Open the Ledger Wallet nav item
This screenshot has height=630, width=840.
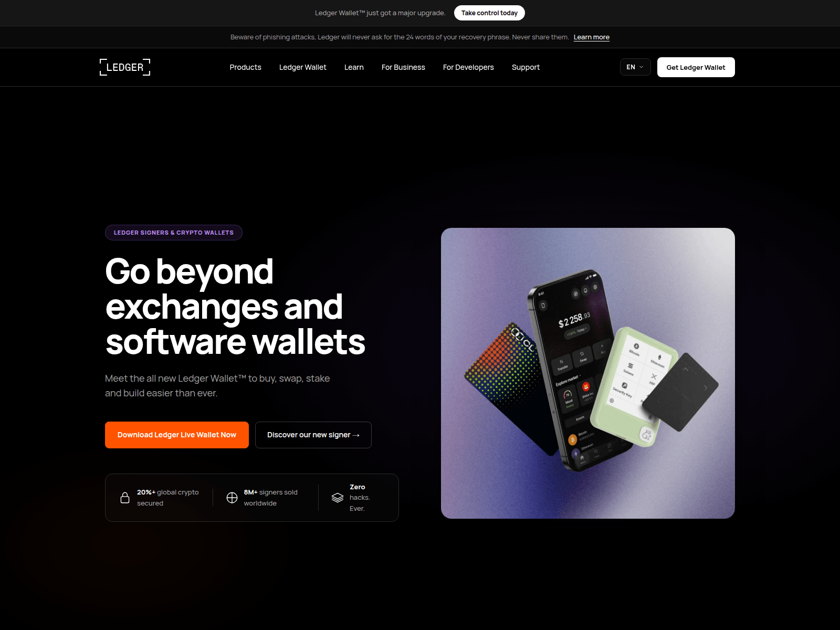[x=302, y=67]
